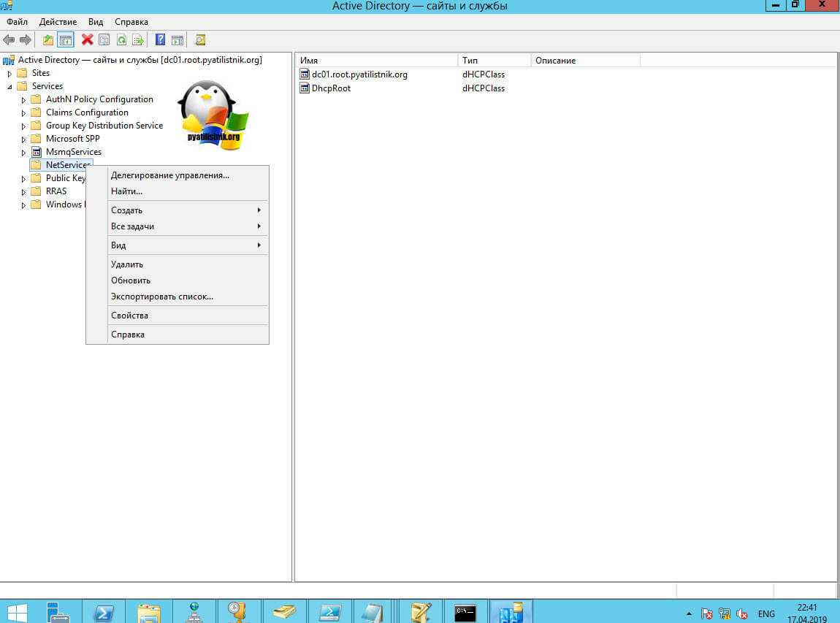The width and height of the screenshot is (840, 623).
Task: Expand the Sites tree node
Action: pos(9,74)
